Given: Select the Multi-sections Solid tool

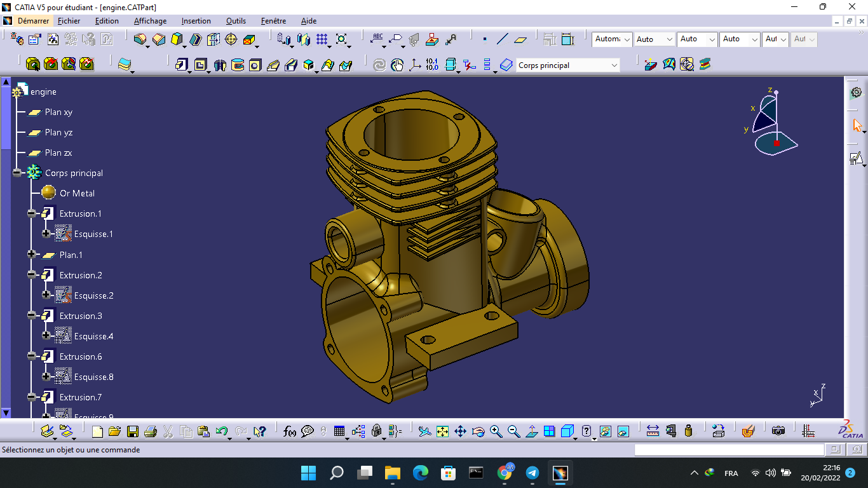Looking at the screenshot, I should (328, 65).
